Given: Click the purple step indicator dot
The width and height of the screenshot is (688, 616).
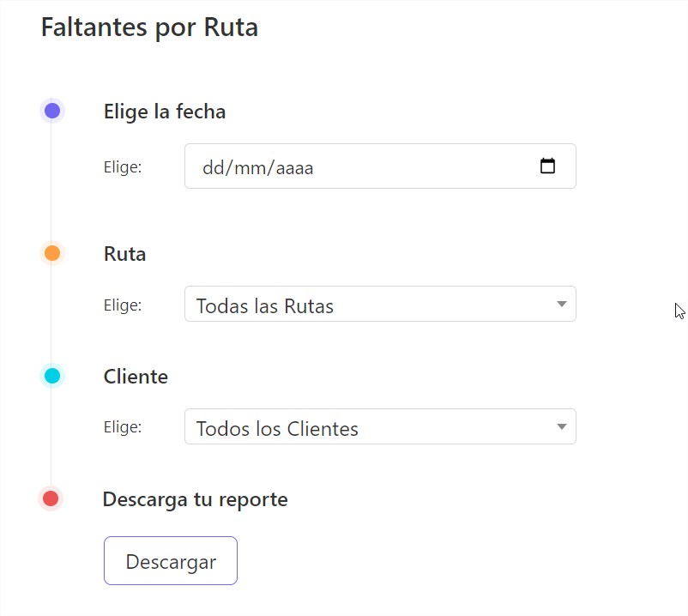Looking at the screenshot, I should (x=51, y=110).
